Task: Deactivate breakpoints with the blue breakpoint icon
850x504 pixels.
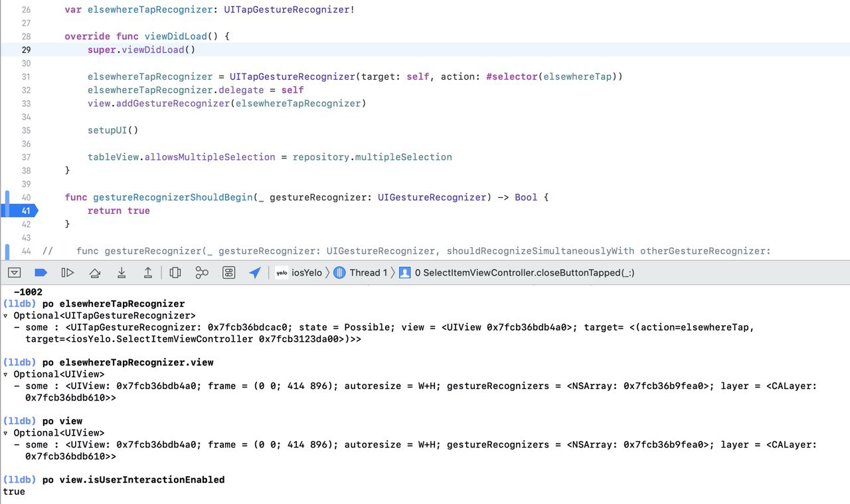Action: 41,272
